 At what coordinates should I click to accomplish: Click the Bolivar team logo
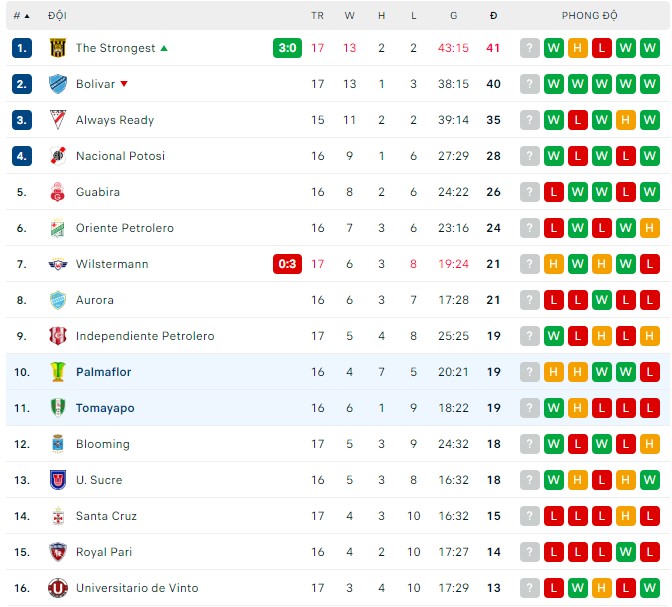57,84
